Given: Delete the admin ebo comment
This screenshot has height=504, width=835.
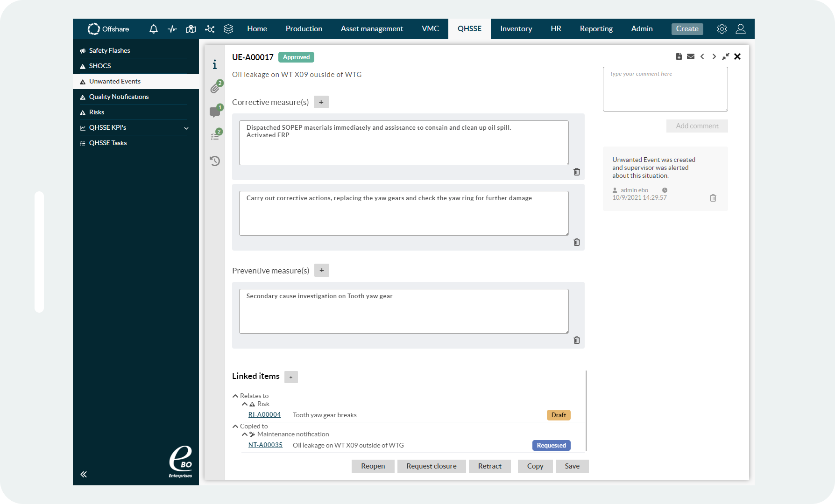Looking at the screenshot, I should click(713, 198).
